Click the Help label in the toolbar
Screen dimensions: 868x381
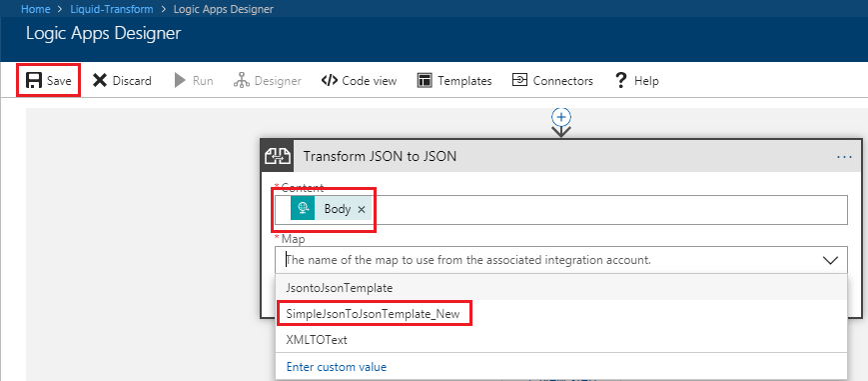646,81
